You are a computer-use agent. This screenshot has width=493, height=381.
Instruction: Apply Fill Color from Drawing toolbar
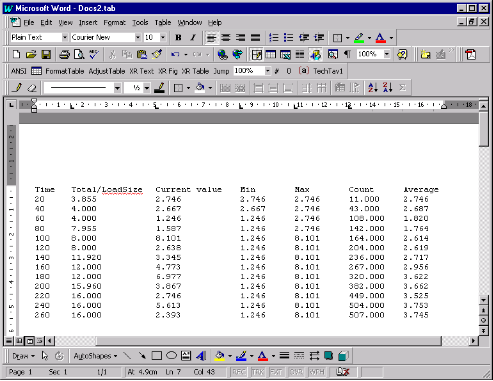(x=219, y=356)
